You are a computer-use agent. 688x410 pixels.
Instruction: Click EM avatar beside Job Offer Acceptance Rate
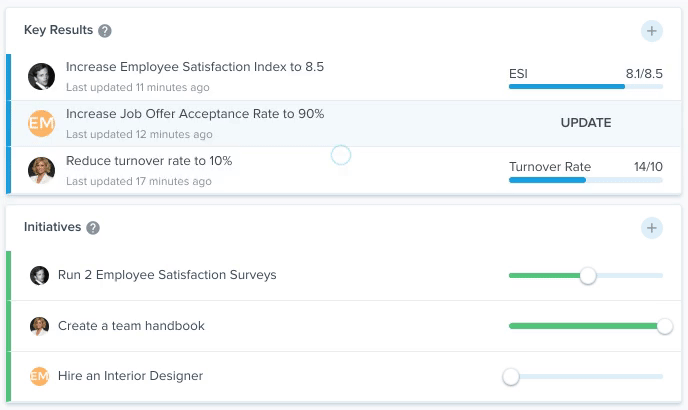coord(41,123)
